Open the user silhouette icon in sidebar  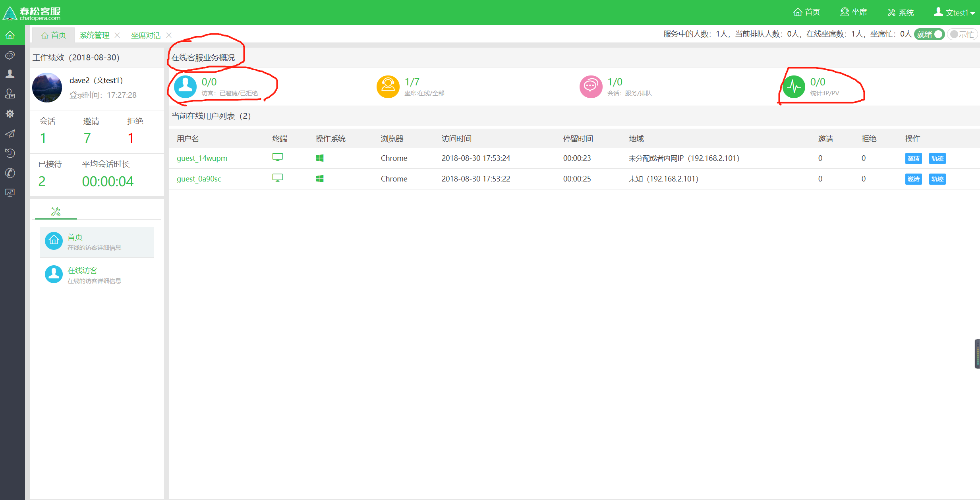click(10, 74)
